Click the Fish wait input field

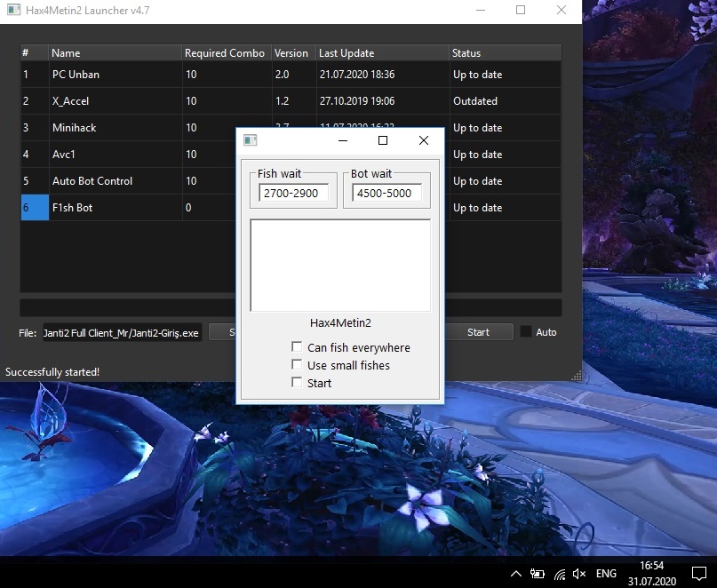(x=293, y=193)
